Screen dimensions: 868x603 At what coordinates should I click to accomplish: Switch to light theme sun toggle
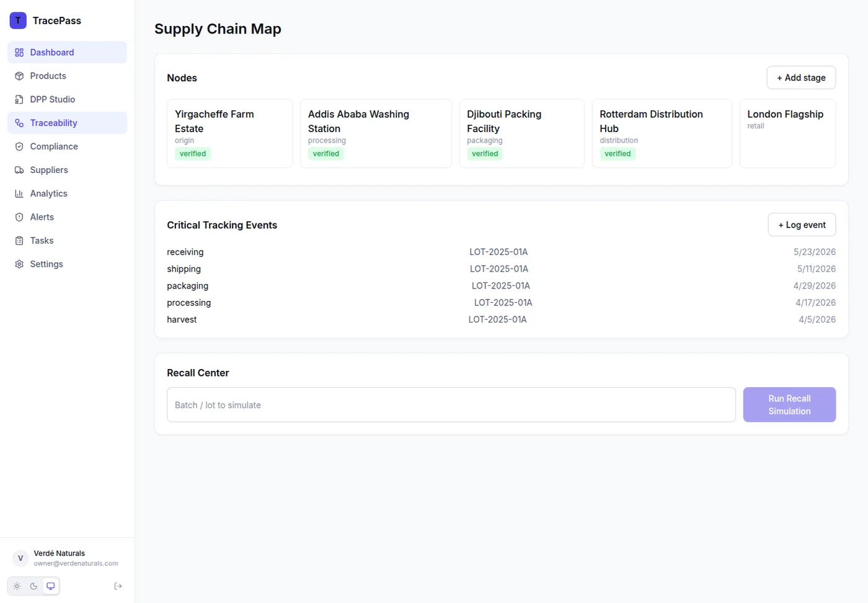pyautogui.click(x=17, y=586)
